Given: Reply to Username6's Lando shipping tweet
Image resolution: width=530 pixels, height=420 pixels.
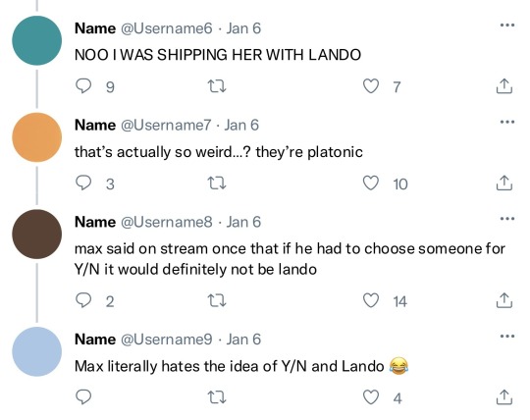Looking at the screenshot, I should coord(83,86).
